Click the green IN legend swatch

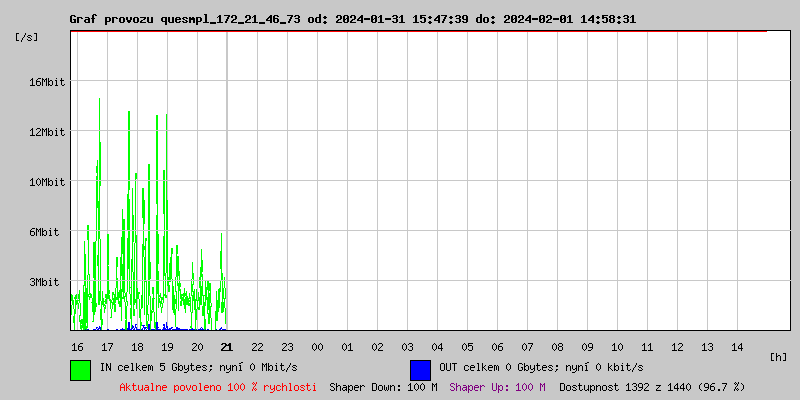point(80,369)
